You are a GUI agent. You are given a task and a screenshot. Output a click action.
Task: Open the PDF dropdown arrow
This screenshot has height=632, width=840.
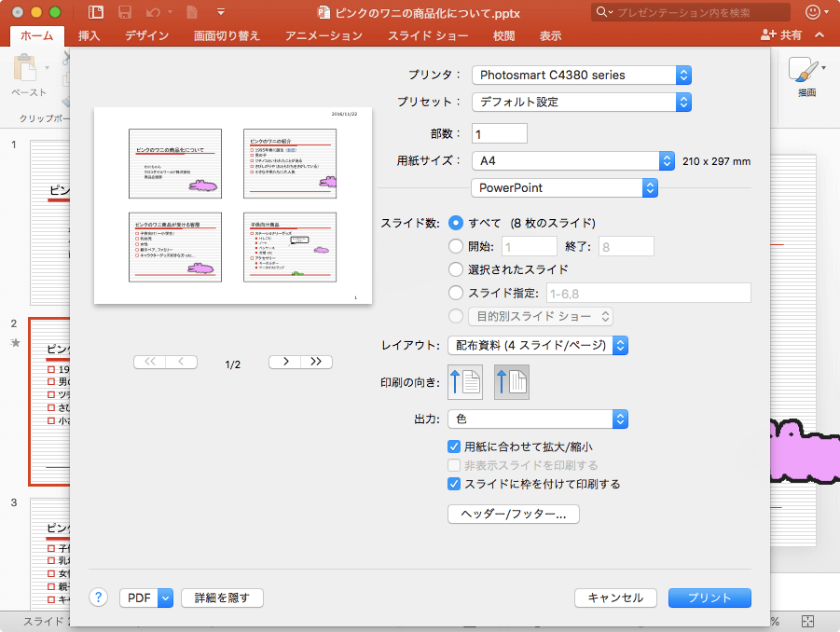pos(166,598)
